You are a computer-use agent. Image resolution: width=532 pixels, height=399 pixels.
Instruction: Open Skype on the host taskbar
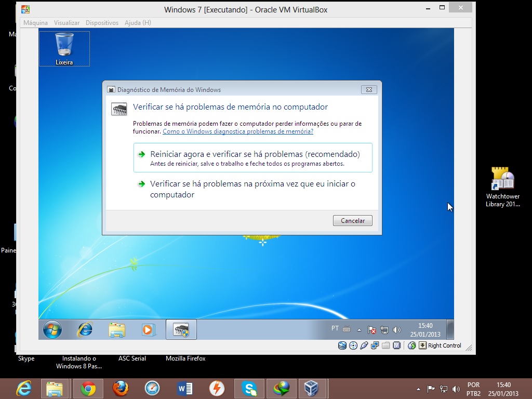[249, 389]
